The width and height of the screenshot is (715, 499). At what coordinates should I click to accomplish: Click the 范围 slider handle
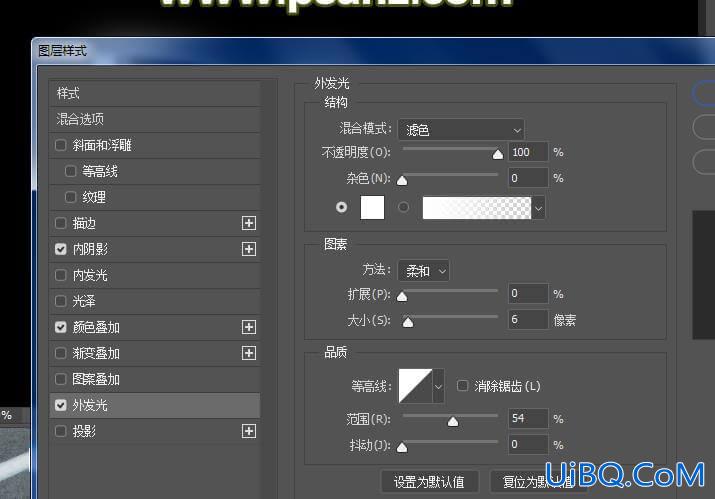[453, 421]
